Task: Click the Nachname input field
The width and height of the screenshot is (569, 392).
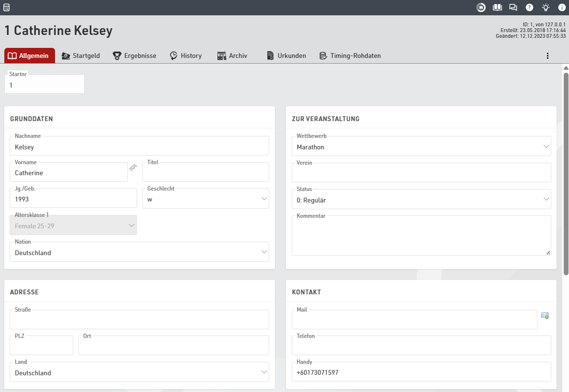Action: pos(139,147)
